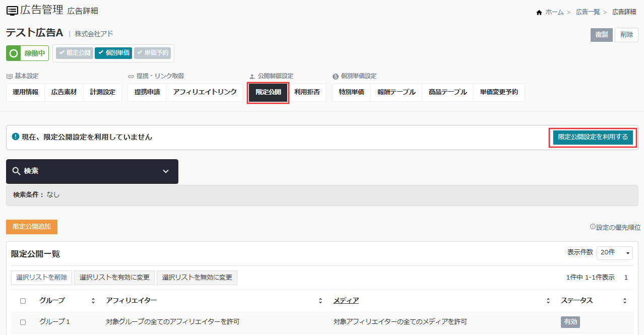Toggle the 稼働中 status switch
Image resolution: width=644 pixels, height=335 pixels.
coord(27,53)
